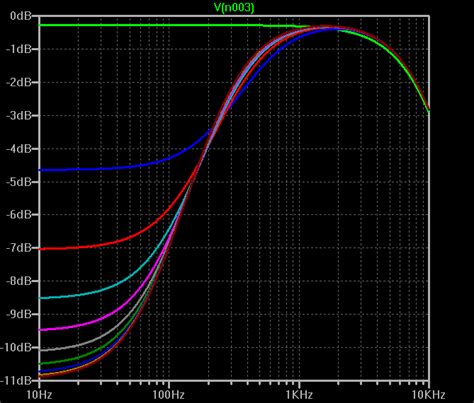
Task: Click the 100Hz frequency axis label
Action: point(169,395)
